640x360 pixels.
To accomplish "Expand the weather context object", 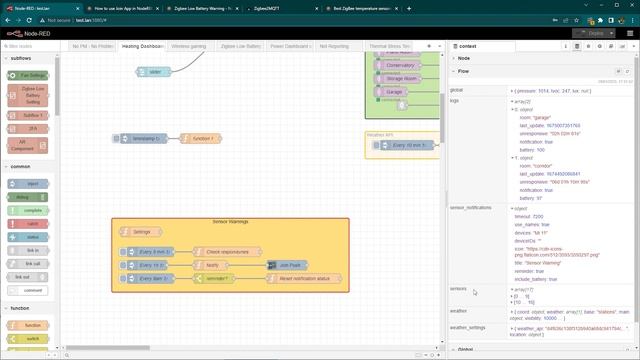I will (511, 312).
